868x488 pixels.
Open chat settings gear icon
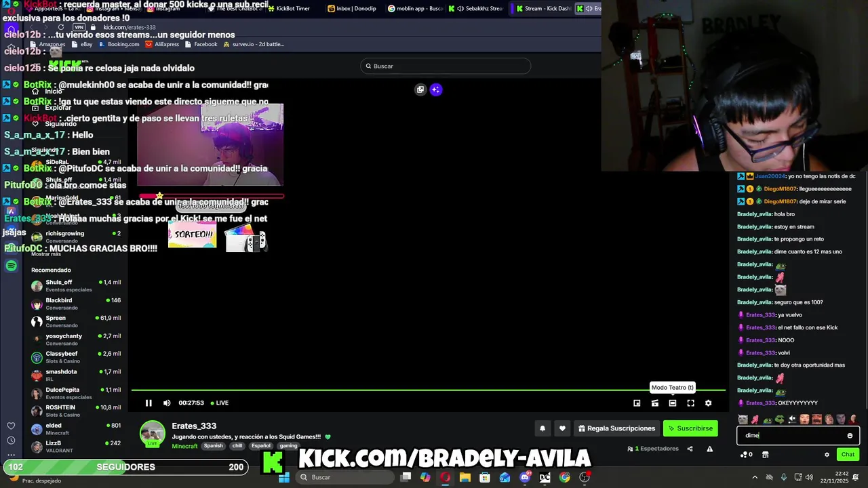click(827, 455)
